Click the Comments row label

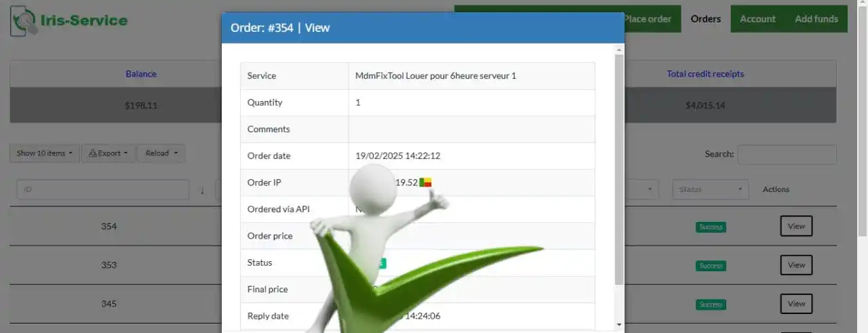[x=269, y=129]
